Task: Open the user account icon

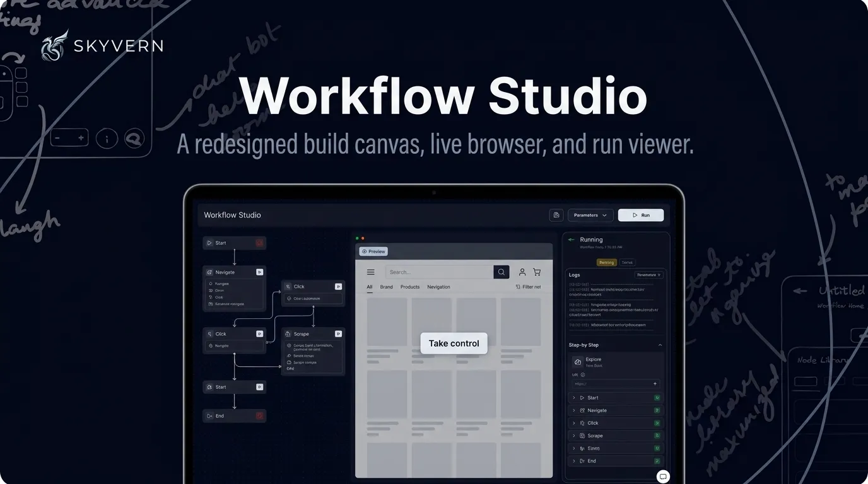Action: coord(522,272)
